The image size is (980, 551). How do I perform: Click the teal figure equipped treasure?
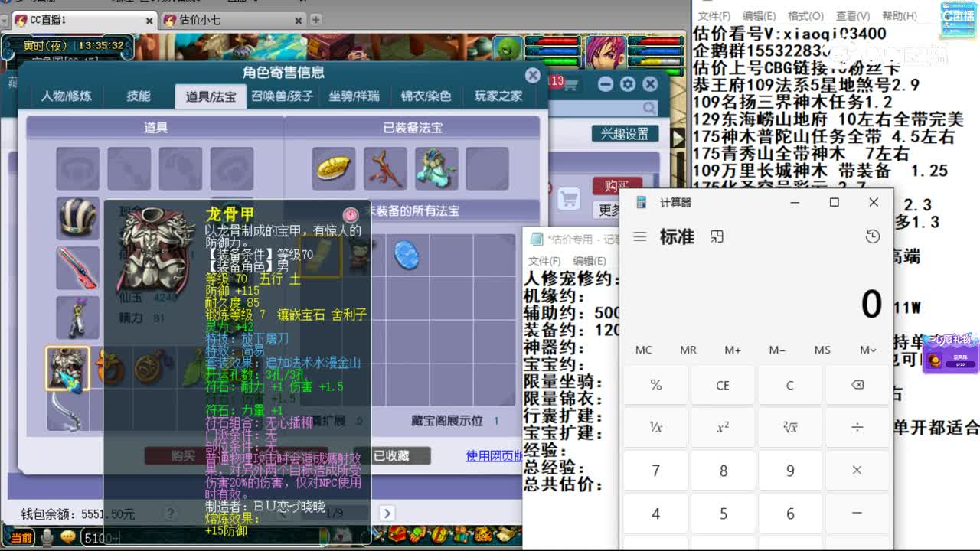click(436, 168)
